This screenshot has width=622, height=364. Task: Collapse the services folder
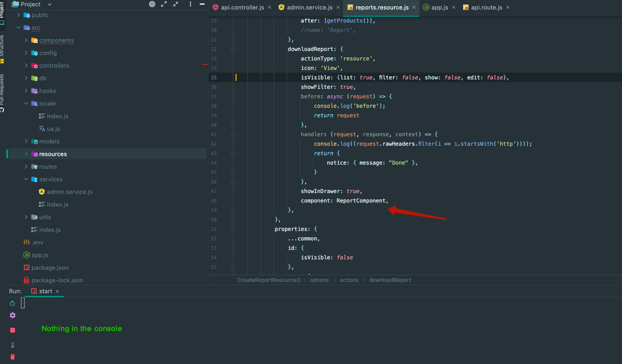26,179
